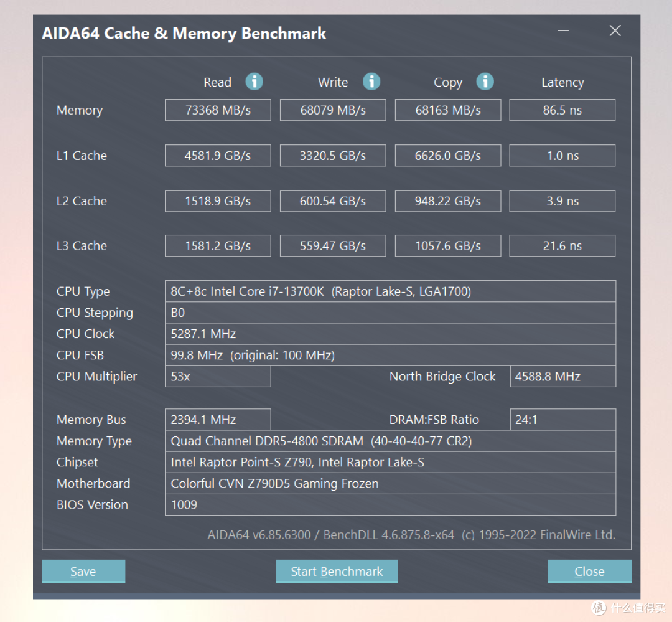This screenshot has height=622, width=672.
Task: Click the window title AIDA64 Cache & Memory Benchmark
Action: click(x=184, y=34)
